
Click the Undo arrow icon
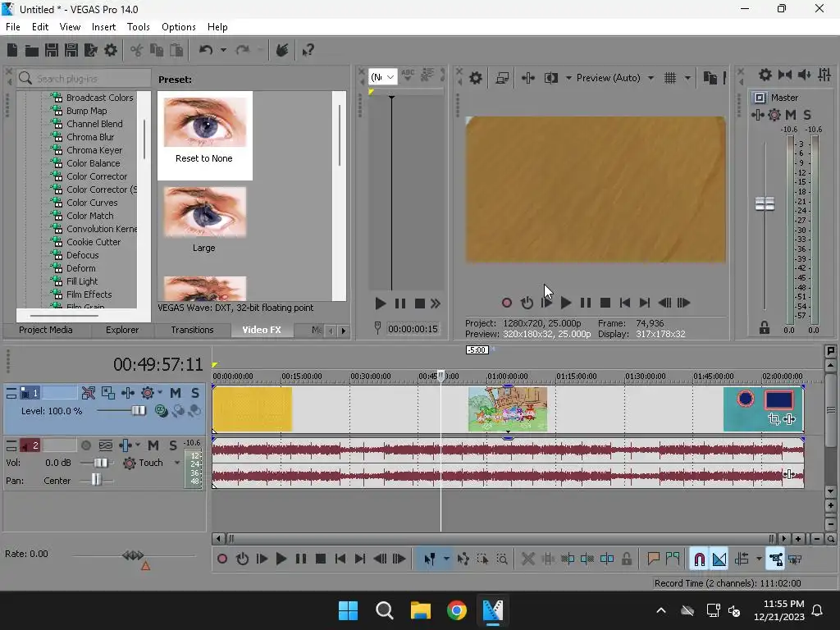206,50
